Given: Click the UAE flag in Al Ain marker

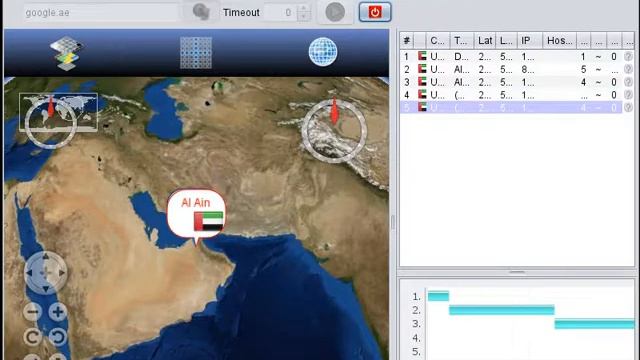Looking at the screenshot, I should 209,221.
